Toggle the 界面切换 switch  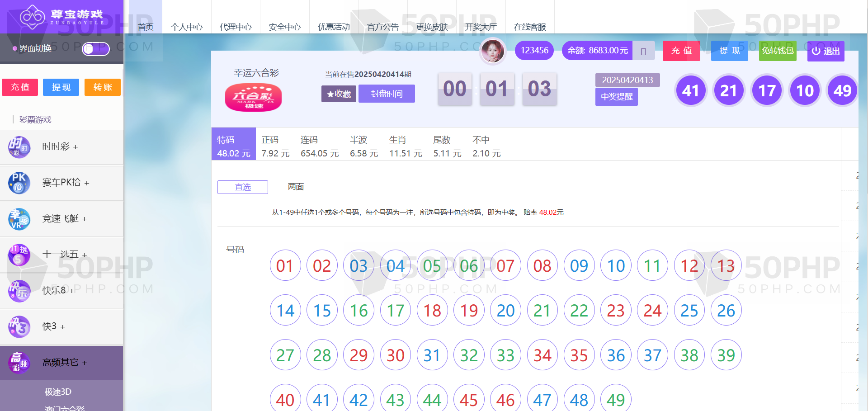(x=95, y=49)
